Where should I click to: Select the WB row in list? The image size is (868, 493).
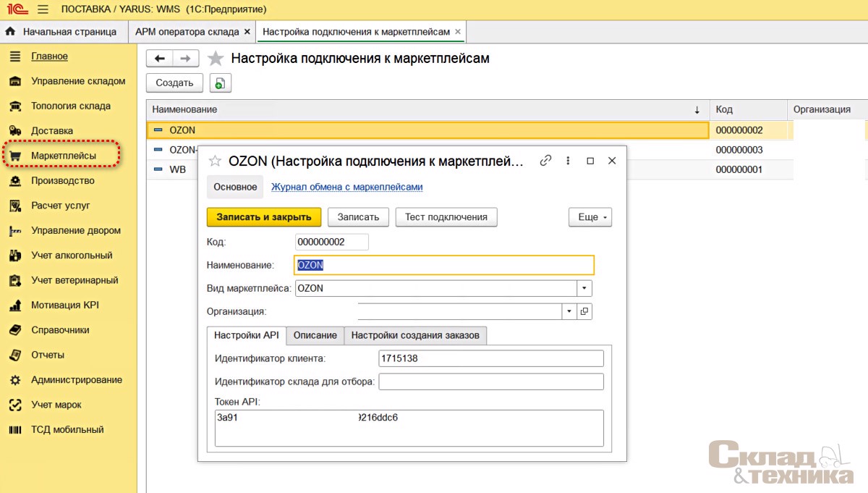pyautogui.click(x=177, y=169)
